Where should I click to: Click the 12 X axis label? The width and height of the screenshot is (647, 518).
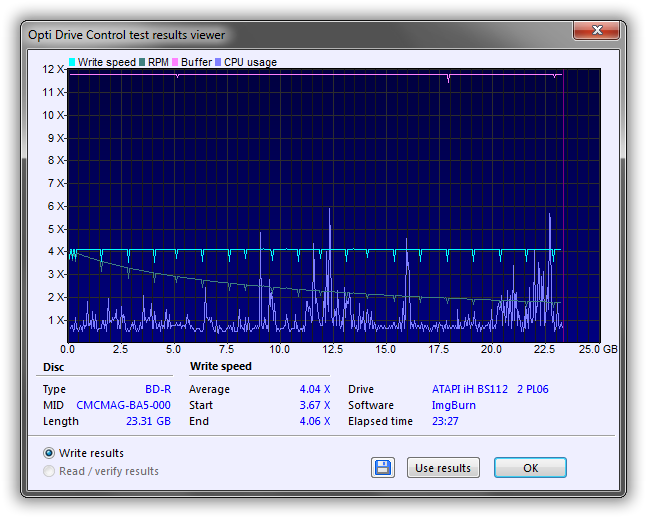coord(54,69)
